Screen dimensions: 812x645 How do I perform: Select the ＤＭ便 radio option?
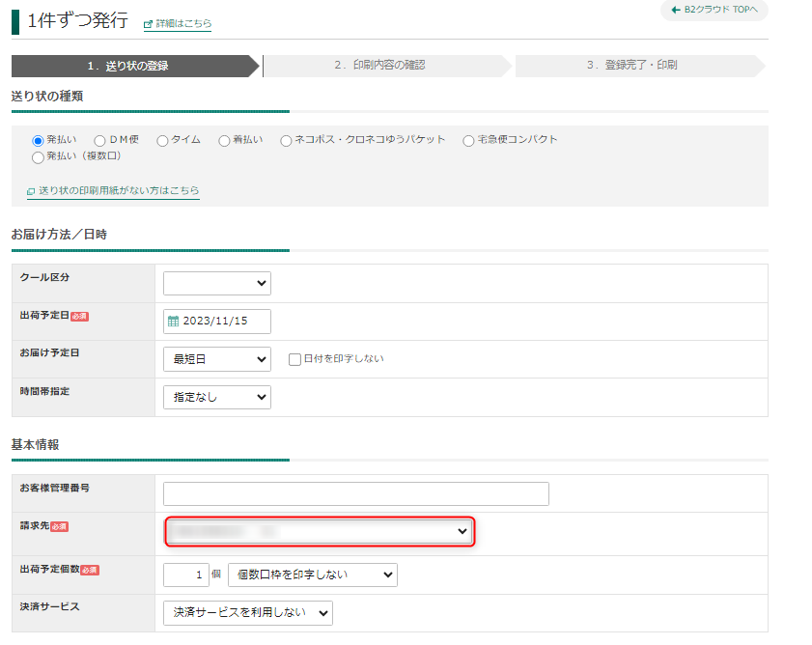[100, 140]
